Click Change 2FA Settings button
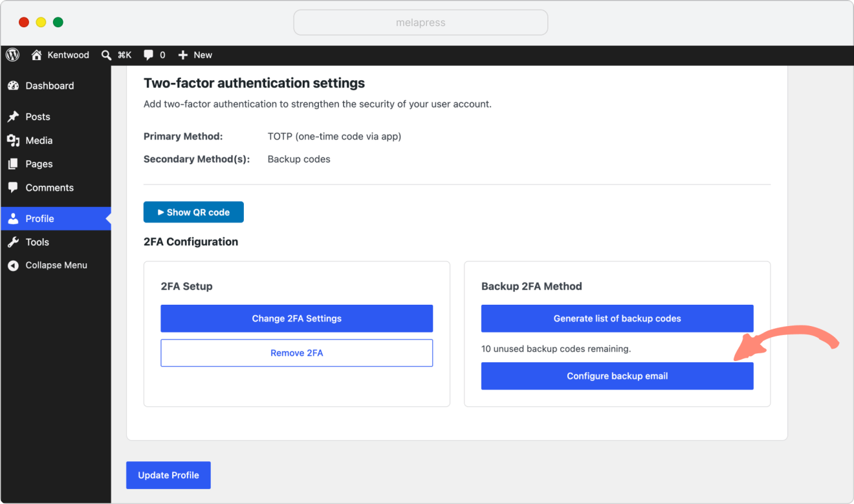The image size is (854, 504). [296, 318]
